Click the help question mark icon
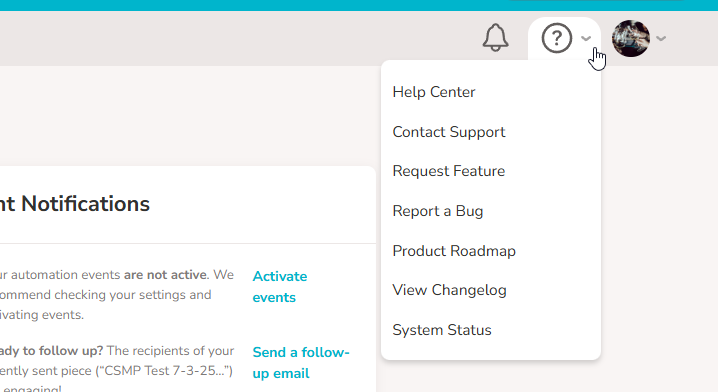The image size is (718, 392). coord(556,38)
